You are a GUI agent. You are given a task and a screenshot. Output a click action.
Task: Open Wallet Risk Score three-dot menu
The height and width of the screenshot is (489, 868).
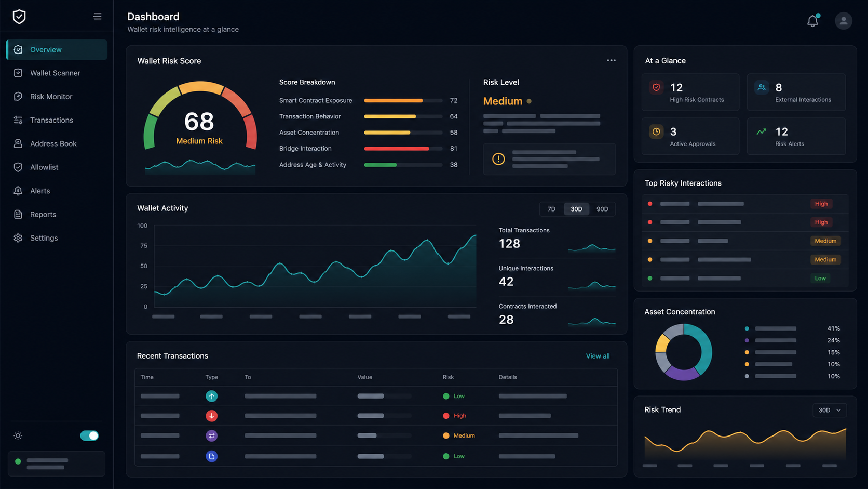pos(611,60)
